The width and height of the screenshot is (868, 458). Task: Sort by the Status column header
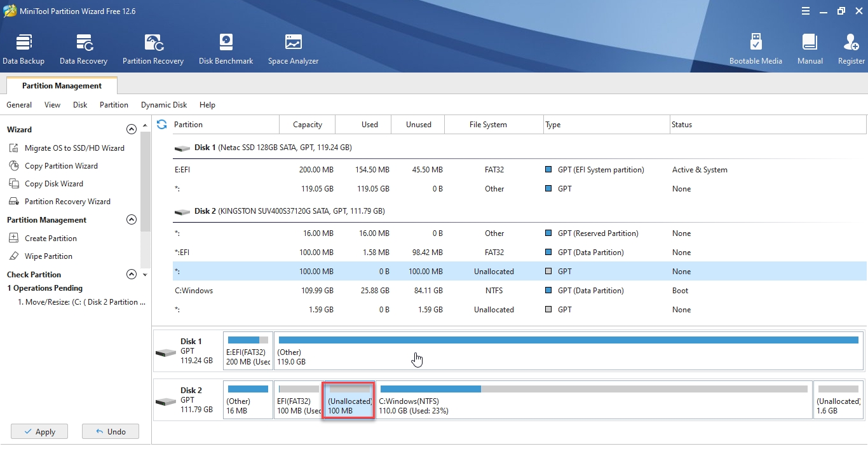[768, 125]
